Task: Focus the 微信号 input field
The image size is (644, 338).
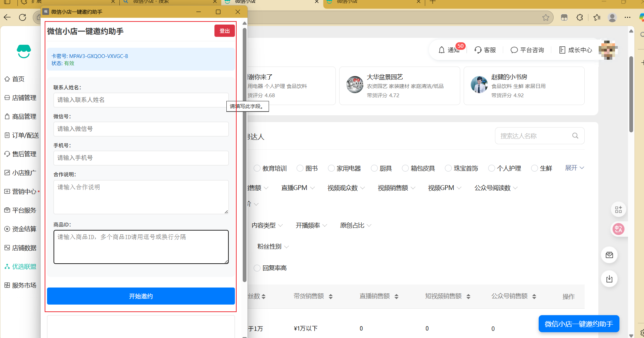Action: pos(141,129)
